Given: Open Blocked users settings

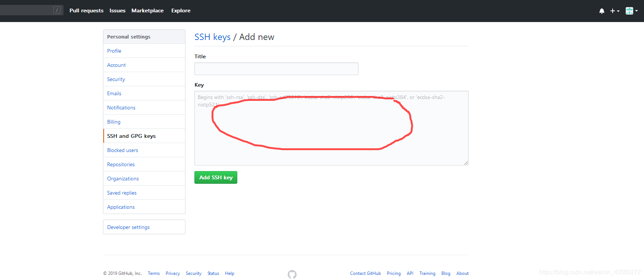Looking at the screenshot, I should pos(144,150).
